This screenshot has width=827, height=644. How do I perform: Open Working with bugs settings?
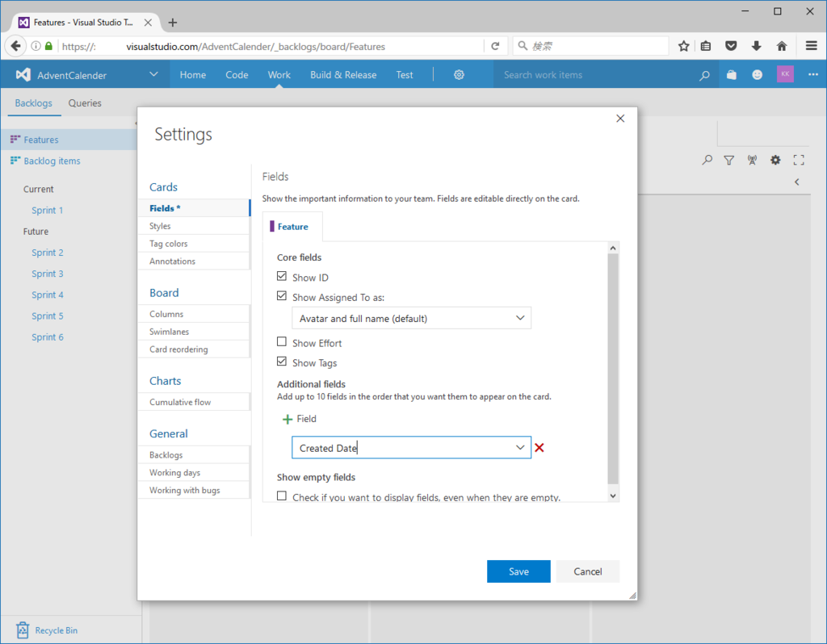coord(194,490)
